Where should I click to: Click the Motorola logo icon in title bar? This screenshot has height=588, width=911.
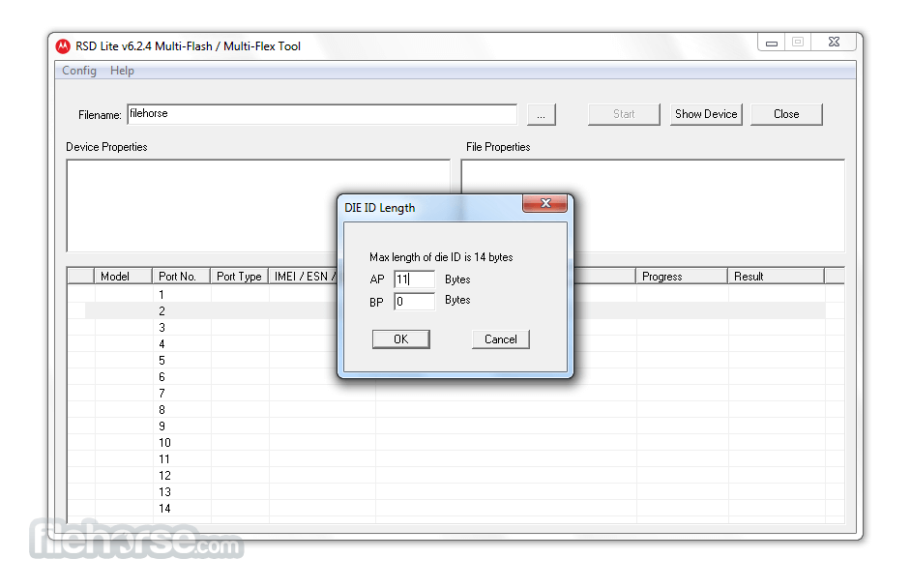(x=63, y=46)
